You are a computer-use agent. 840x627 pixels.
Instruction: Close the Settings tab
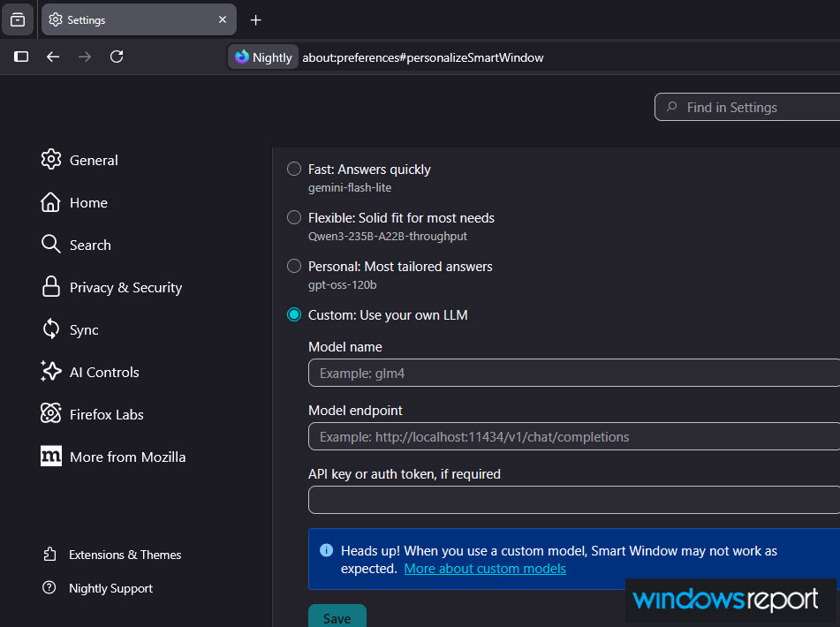[x=223, y=19]
